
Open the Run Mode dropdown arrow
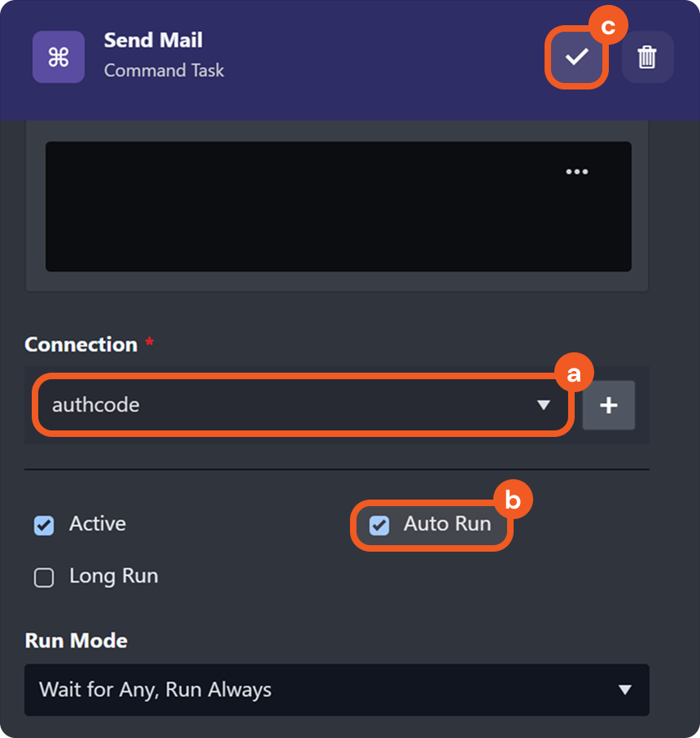[624, 690]
